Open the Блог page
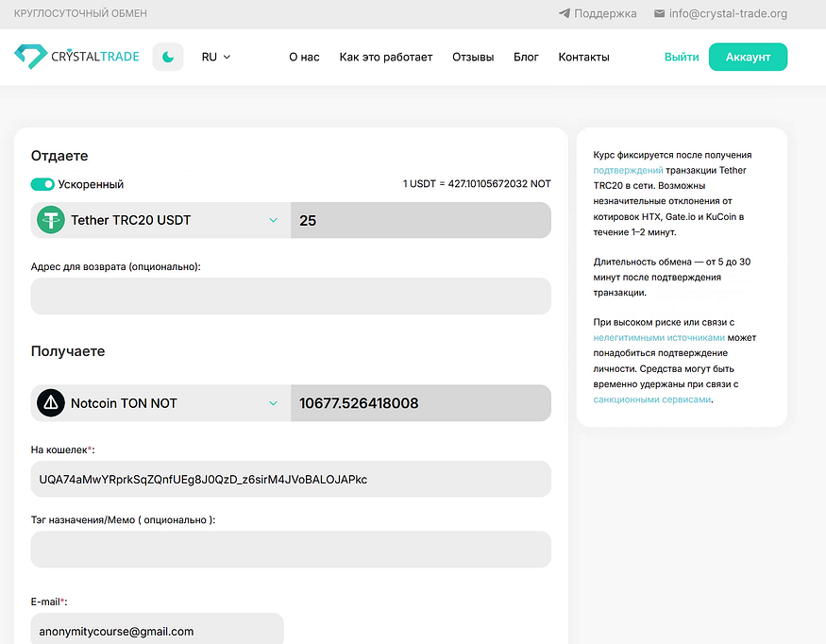Screen dimensions: 826x644 click(526, 57)
